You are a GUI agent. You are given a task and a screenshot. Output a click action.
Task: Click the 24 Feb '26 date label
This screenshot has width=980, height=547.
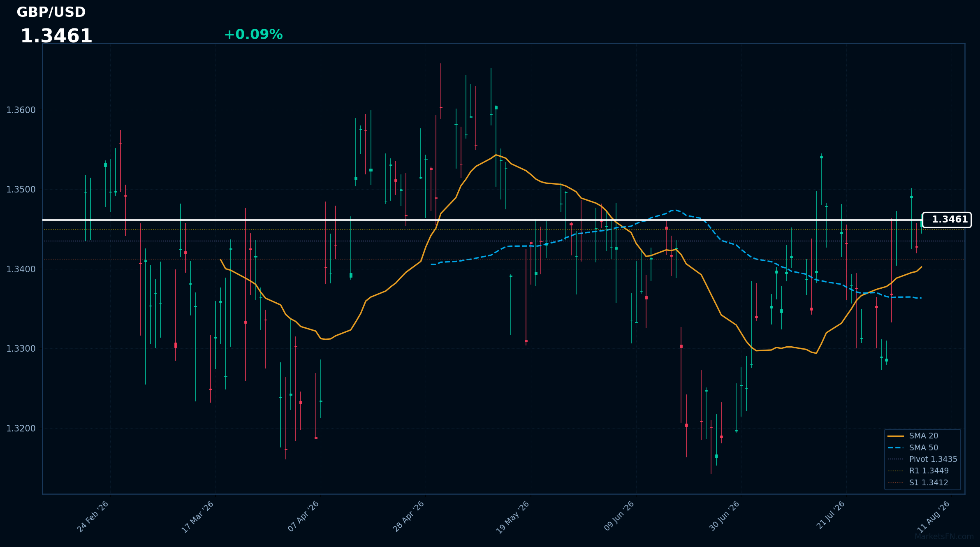pyautogui.click(x=93, y=517)
